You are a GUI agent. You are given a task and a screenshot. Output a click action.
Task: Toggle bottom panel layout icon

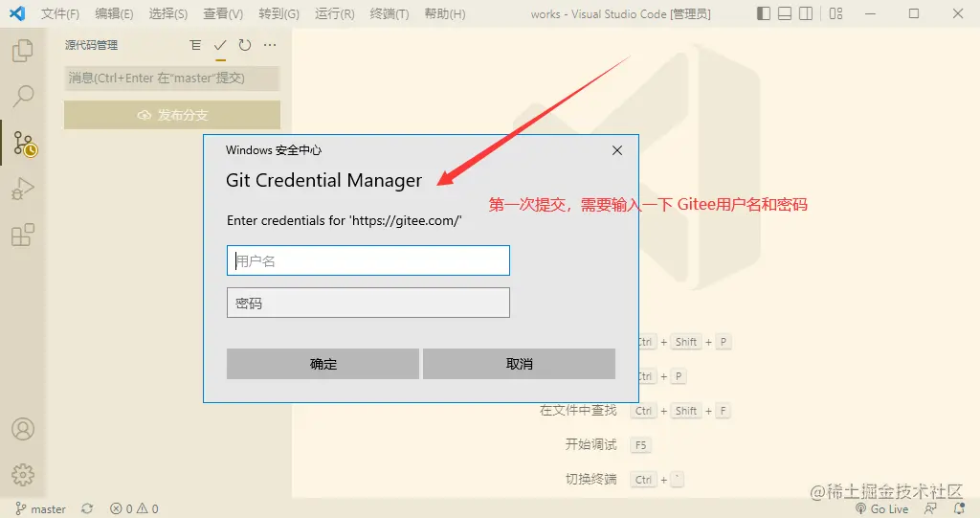[x=785, y=13]
